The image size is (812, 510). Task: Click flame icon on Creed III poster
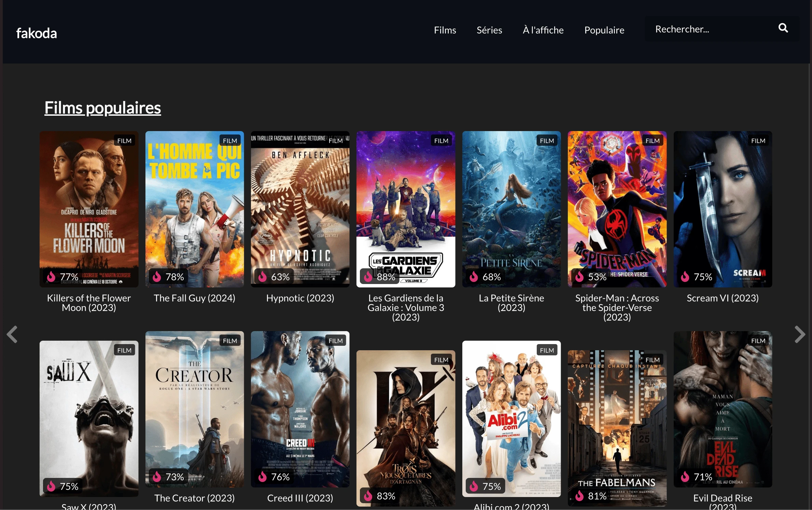(x=262, y=476)
